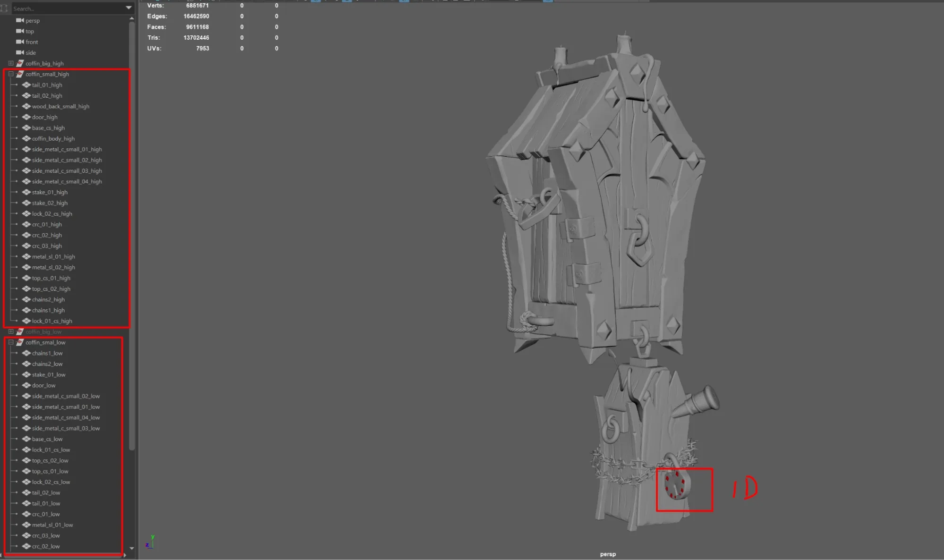Click the front camera icon
944x560 pixels.
pyautogui.click(x=20, y=42)
